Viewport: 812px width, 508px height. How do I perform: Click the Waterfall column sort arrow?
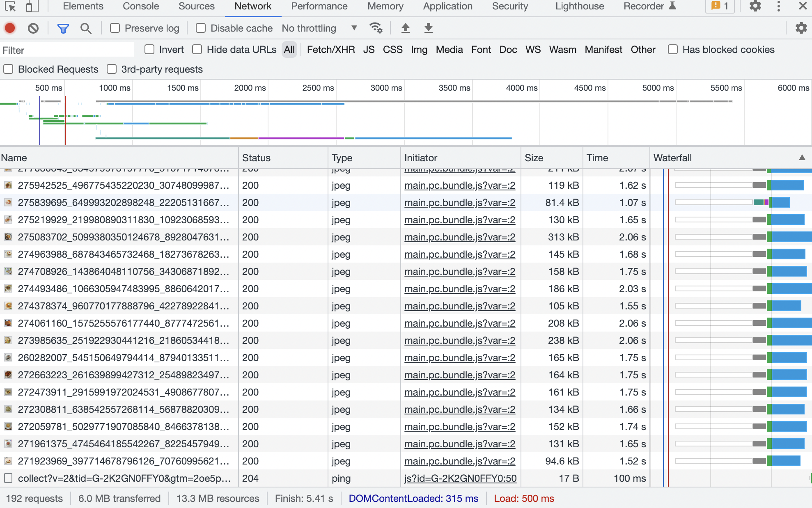802,158
